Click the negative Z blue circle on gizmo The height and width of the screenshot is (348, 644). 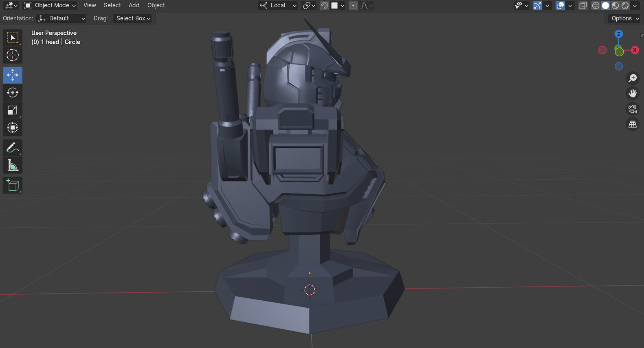[619, 66]
